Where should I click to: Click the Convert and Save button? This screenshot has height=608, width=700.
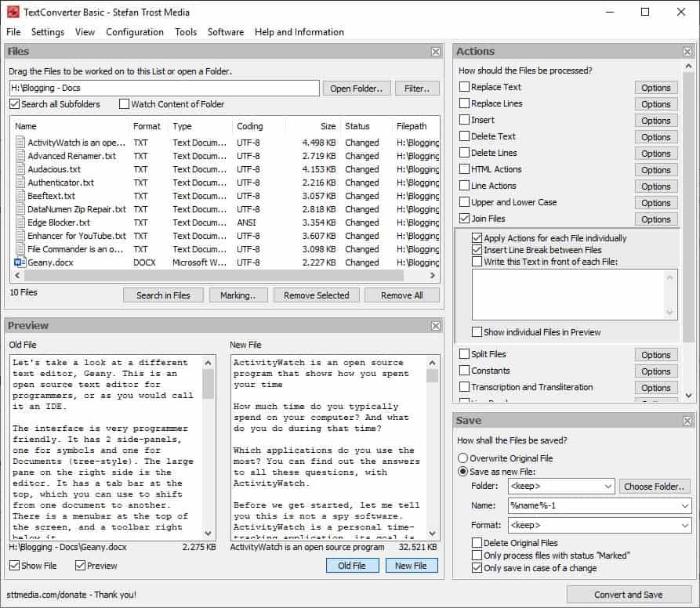coord(629,595)
